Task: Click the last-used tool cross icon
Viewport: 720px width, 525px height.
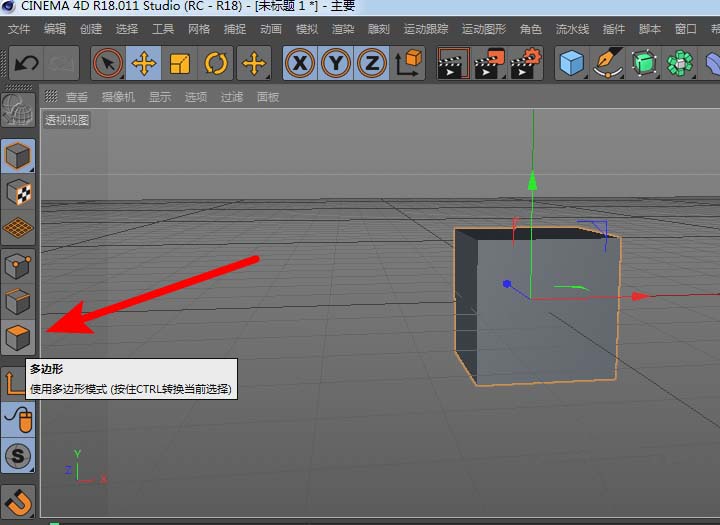Action: coord(254,63)
